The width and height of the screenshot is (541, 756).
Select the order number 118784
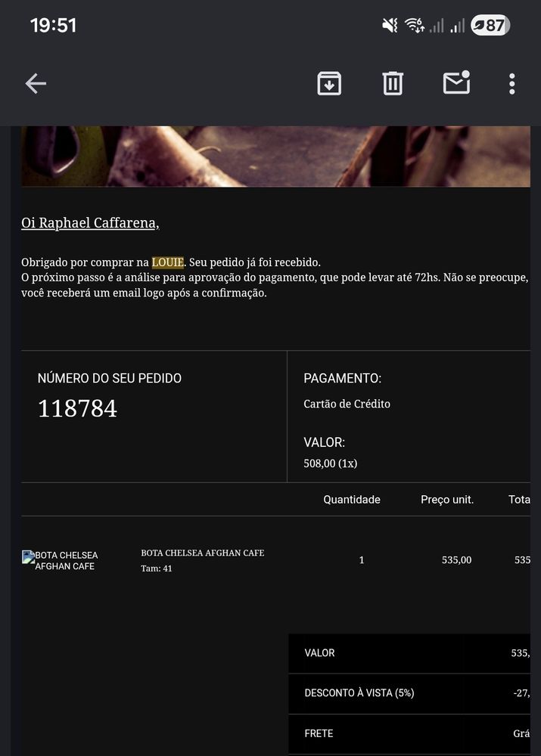[x=77, y=408]
